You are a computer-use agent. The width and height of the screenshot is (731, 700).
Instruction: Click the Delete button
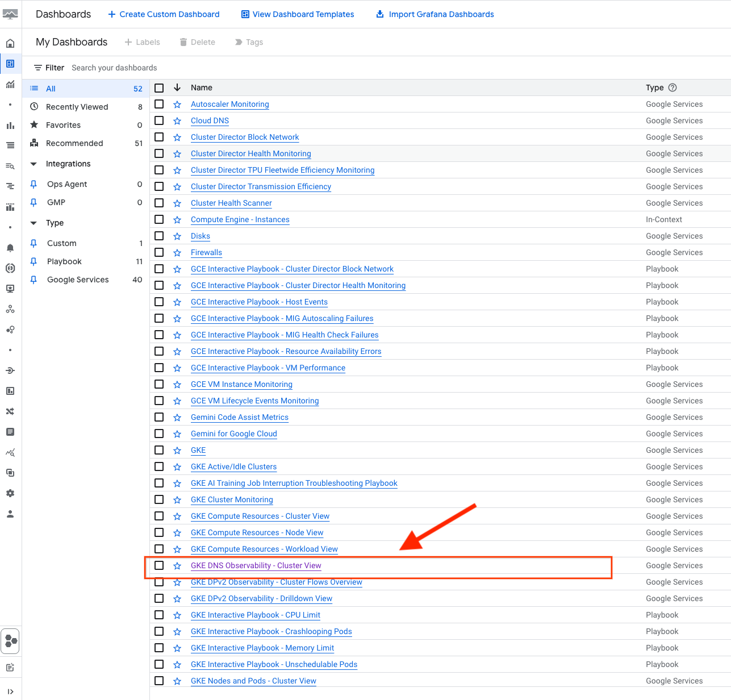coord(197,42)
